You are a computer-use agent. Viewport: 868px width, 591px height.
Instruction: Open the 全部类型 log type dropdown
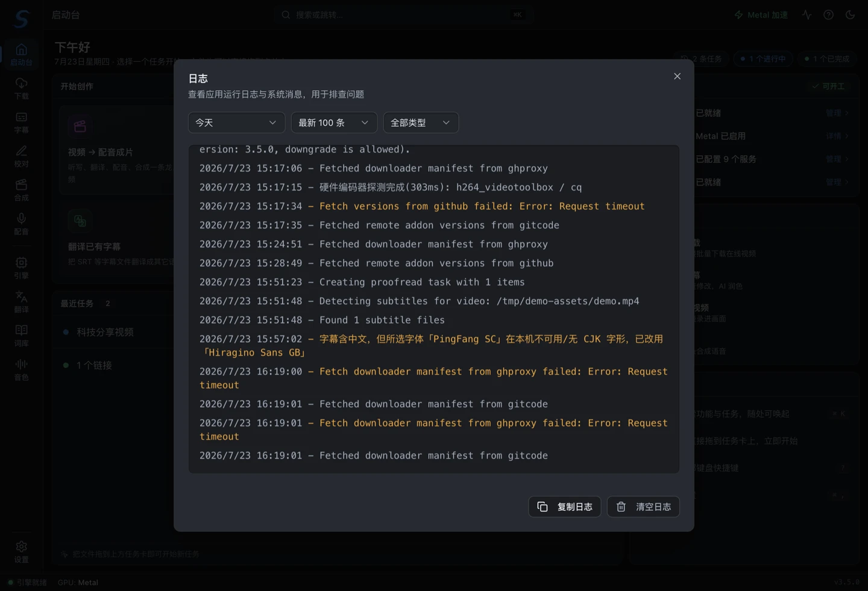point(421,122)
